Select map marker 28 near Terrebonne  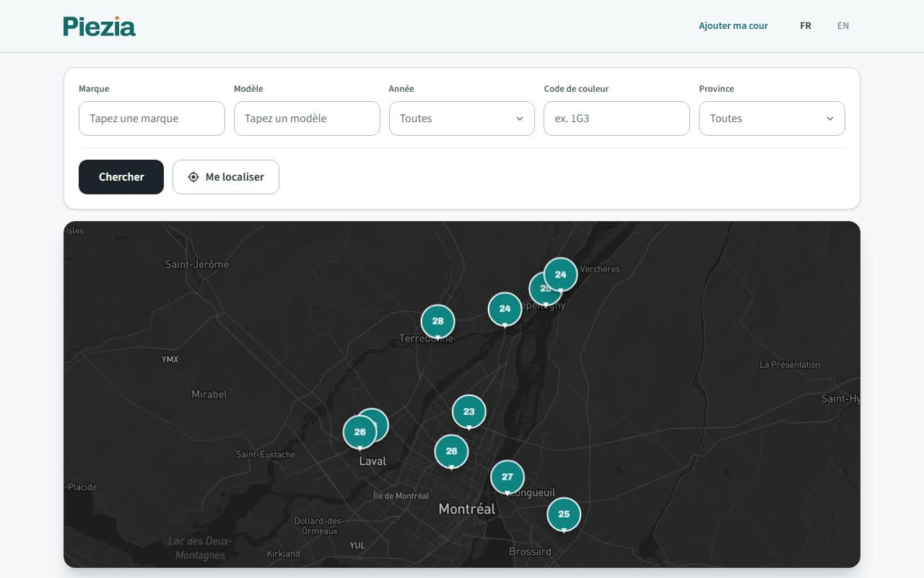coord(437,322)
